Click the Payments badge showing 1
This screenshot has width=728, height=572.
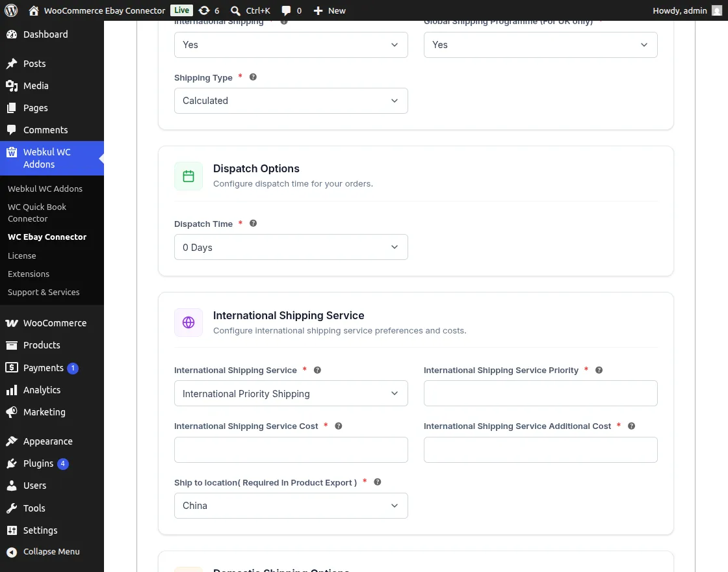(72, 368)
